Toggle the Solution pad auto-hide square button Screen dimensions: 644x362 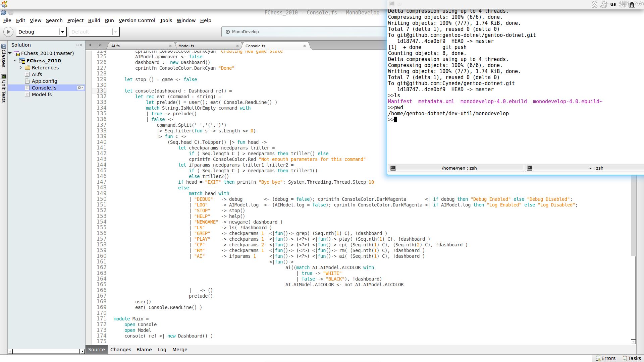point(77,45)
